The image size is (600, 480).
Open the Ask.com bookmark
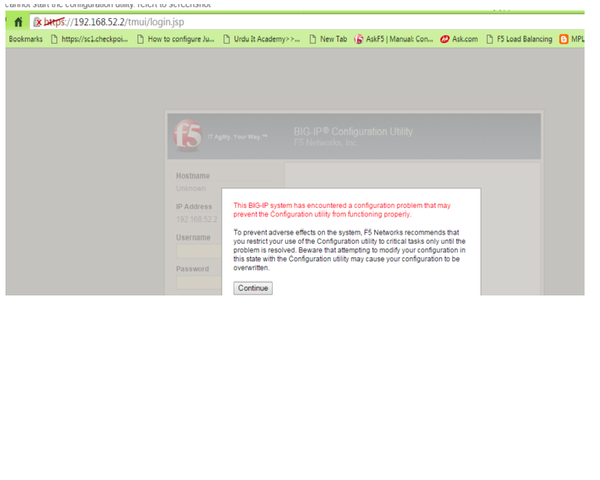(x=459, y=39)
